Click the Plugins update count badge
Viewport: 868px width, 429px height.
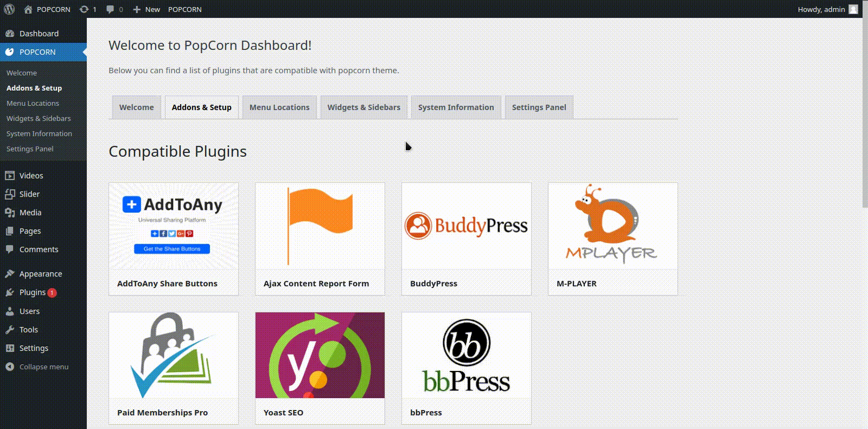point(52,293)
